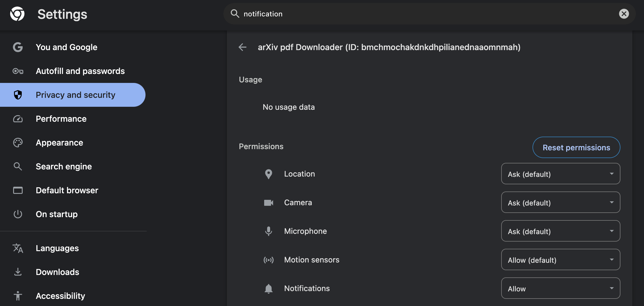Click the palette icon for Appearance
644x306 pixels.
tap(18, 143)
